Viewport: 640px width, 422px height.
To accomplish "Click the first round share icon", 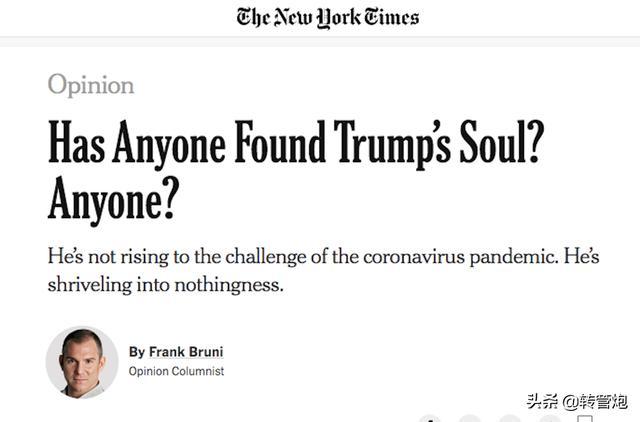I will (x=430, y=419).
